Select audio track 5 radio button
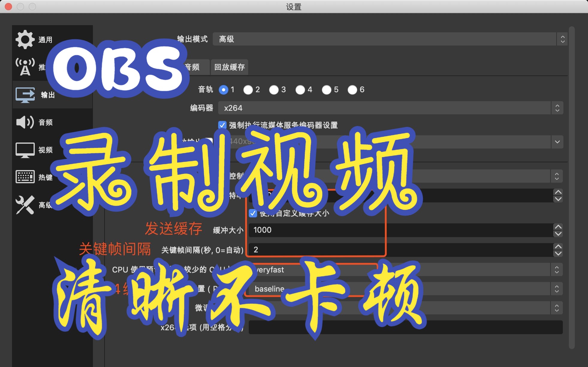This screenshot has width=588, height=367. pos(327,90)
